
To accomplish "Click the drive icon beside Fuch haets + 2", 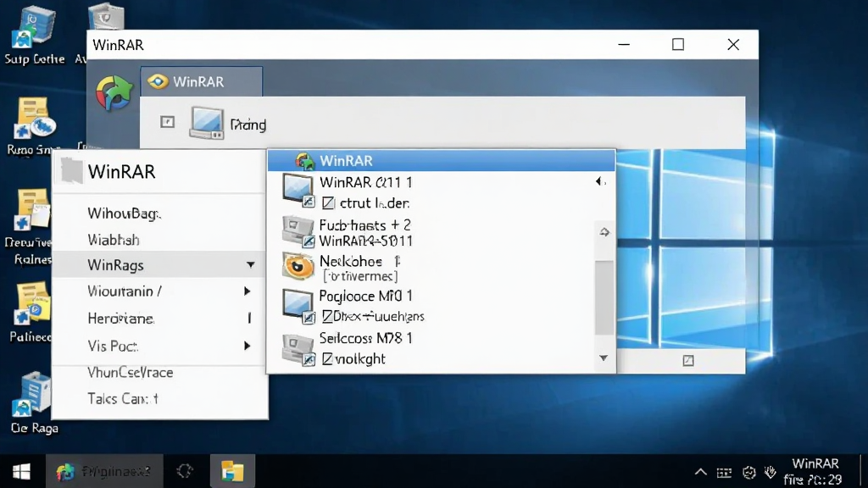I will (298, 232).
